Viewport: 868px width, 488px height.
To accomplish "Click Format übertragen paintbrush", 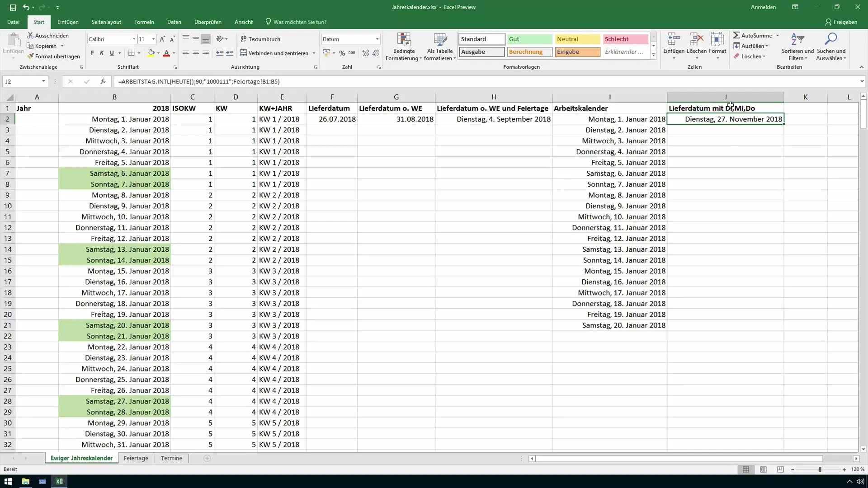I will pos(30,56).
